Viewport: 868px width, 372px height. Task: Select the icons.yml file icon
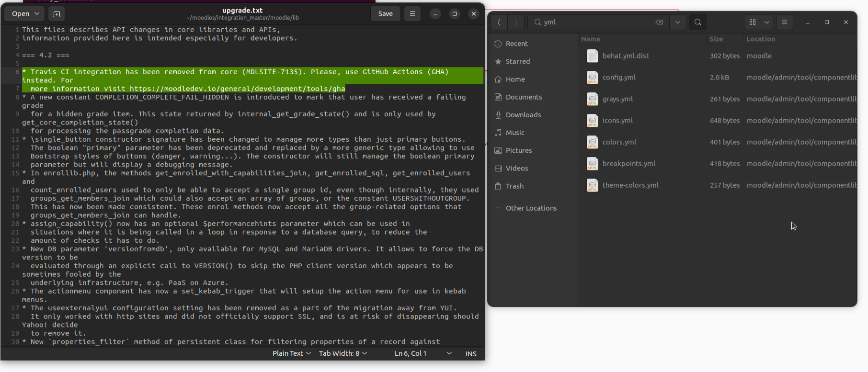click(593, 121)
